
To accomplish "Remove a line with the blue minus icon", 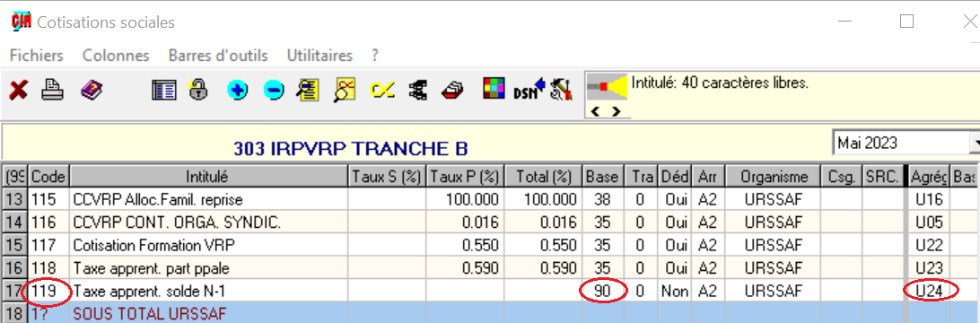I will [x=273, y=91].
